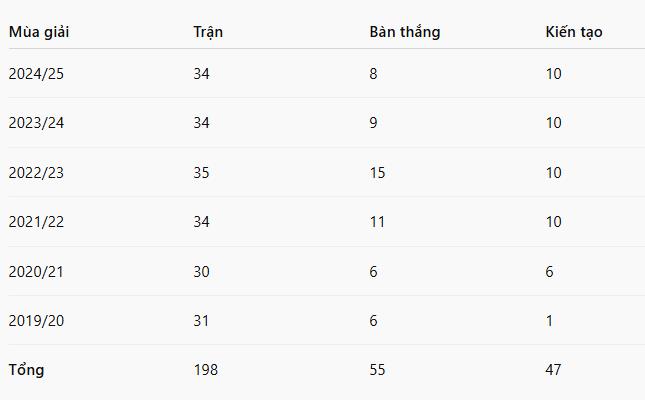Click 1 assist in 2019/20 row

[x=549, y=321]
